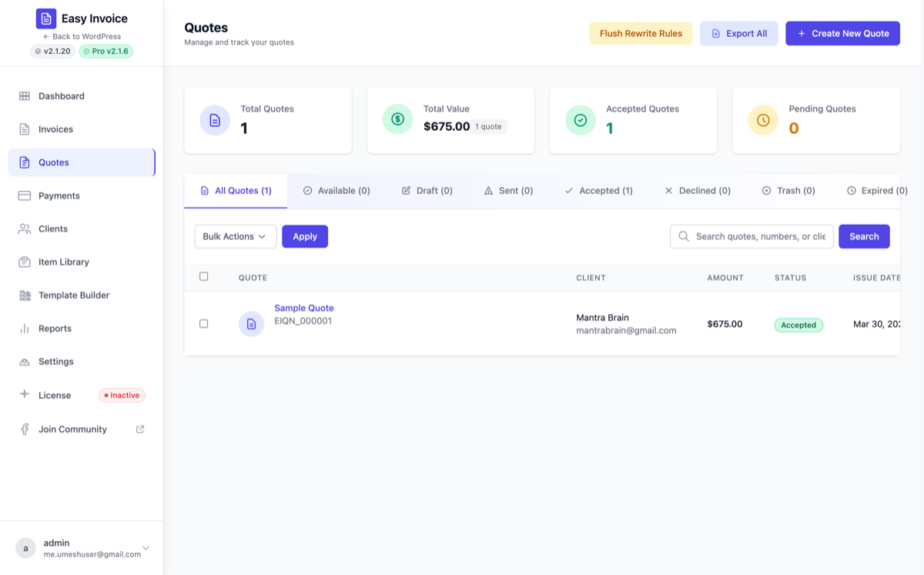The height and width of the screenshot is (575, 924).
Task: Click the Item Library box icon
Action: pyautogui.click(x=25, y=262)
